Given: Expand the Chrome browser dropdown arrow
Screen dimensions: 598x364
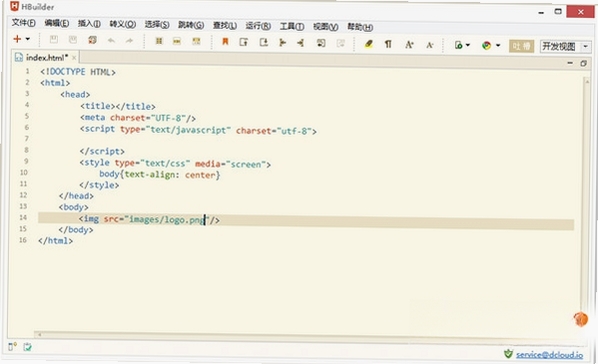Looking at the screenshot, I should tap(498, 45).
